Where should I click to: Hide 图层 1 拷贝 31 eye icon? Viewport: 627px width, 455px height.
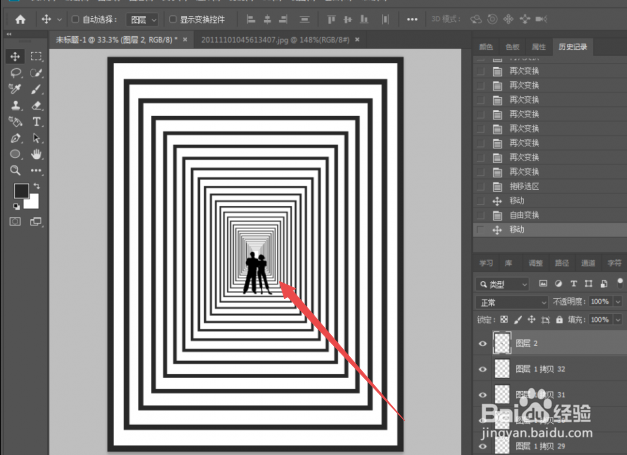[x=483, y=395]
